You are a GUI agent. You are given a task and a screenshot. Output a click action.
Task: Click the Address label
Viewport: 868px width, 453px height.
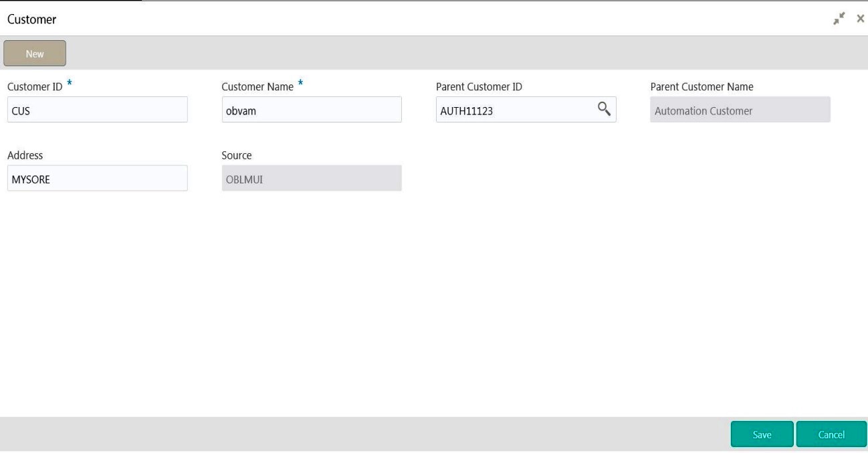pyautogui.click(x=25, y=155)
